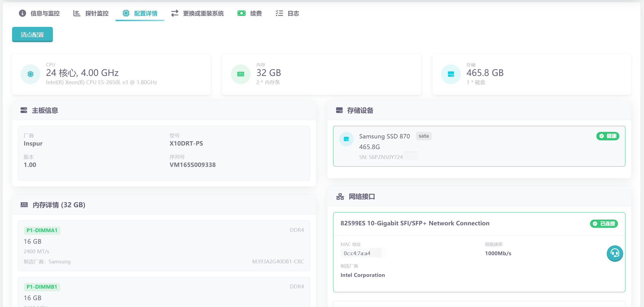Click the CPU chip summary icon
Viewport: 644px width, 307px height.
30,74
